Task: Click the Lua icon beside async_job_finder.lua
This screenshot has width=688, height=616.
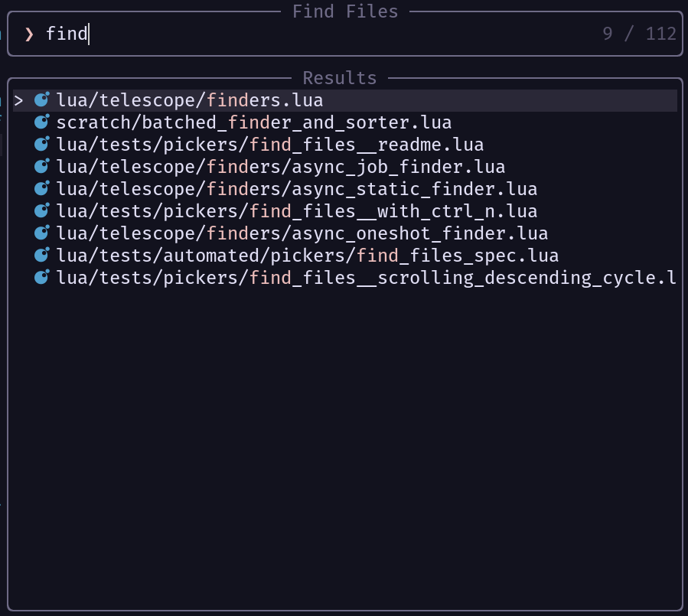Action: [41, 166]
